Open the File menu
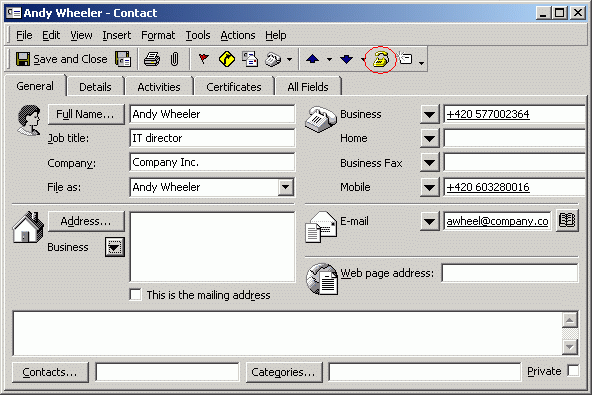 click(x=24, y=35)
